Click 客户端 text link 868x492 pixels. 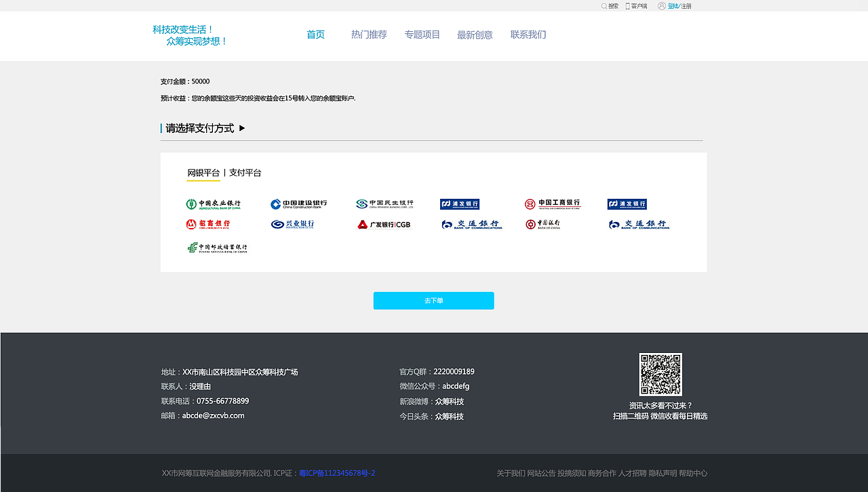click(x=639, y=6)
